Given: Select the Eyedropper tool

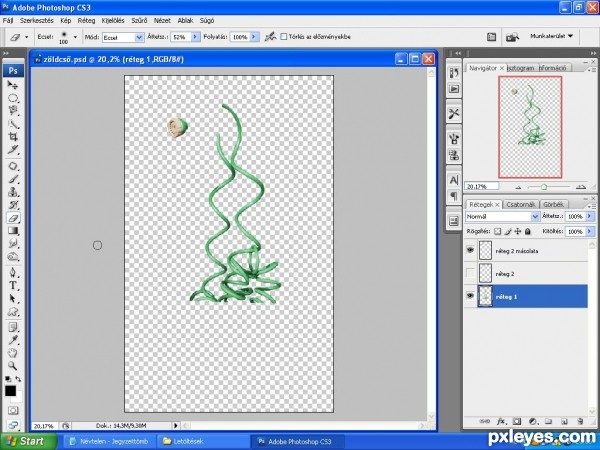Looking at the screenshot, I should pos(13,340).
